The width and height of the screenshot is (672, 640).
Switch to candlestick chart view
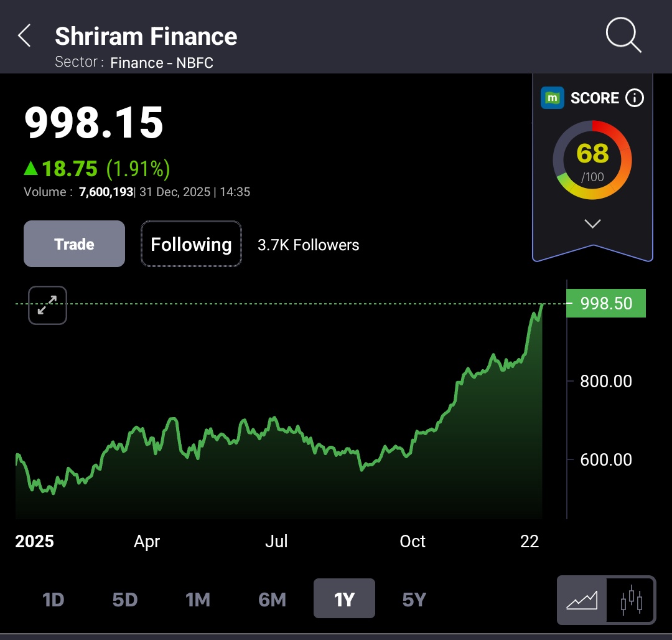pyautogui.click(x=632, y=600)
